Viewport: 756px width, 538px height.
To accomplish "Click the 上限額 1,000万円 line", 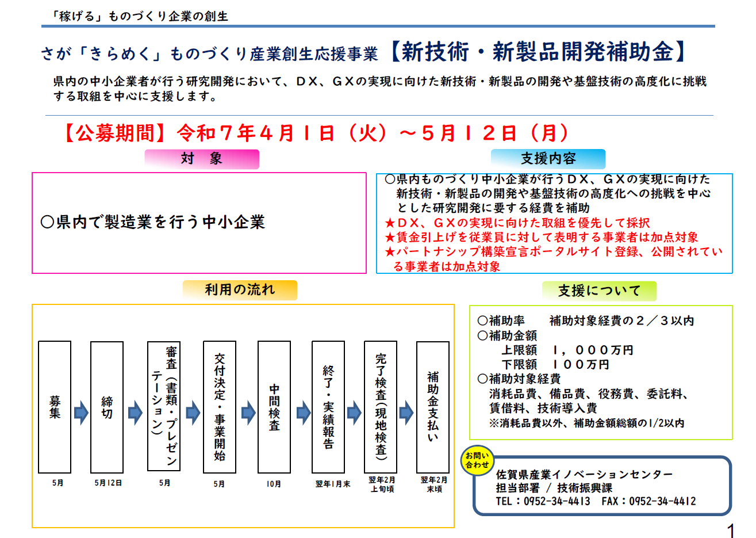I will point(567,350).
